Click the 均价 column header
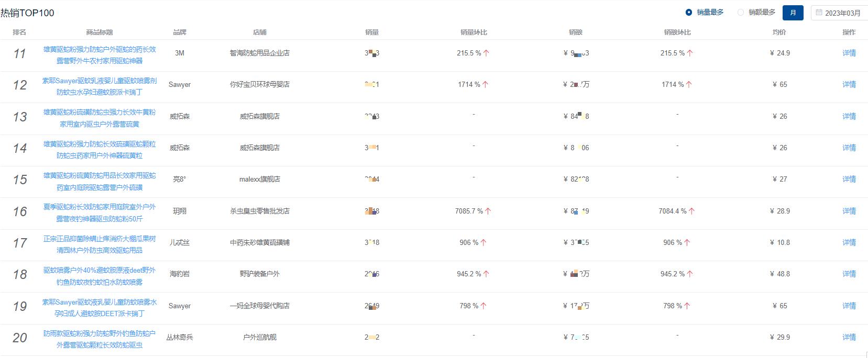Image resolution: width=868 pixels, height=358 pixels. click(779, 32)
